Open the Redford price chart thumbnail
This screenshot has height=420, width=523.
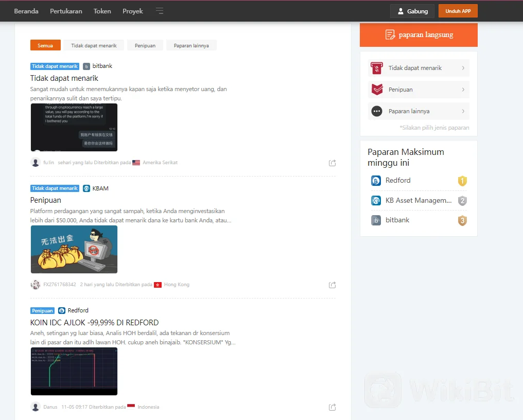click(74, 371)
